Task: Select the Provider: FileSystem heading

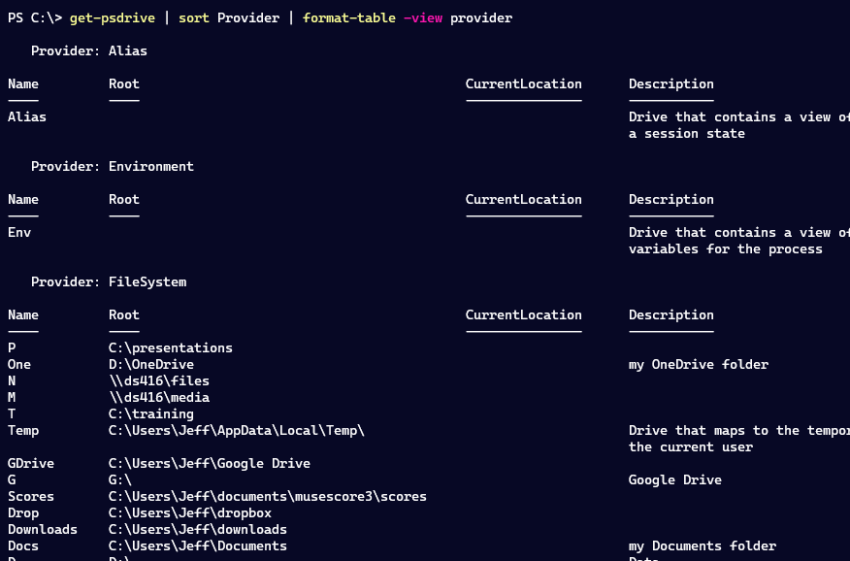Action: coord(108,282)
